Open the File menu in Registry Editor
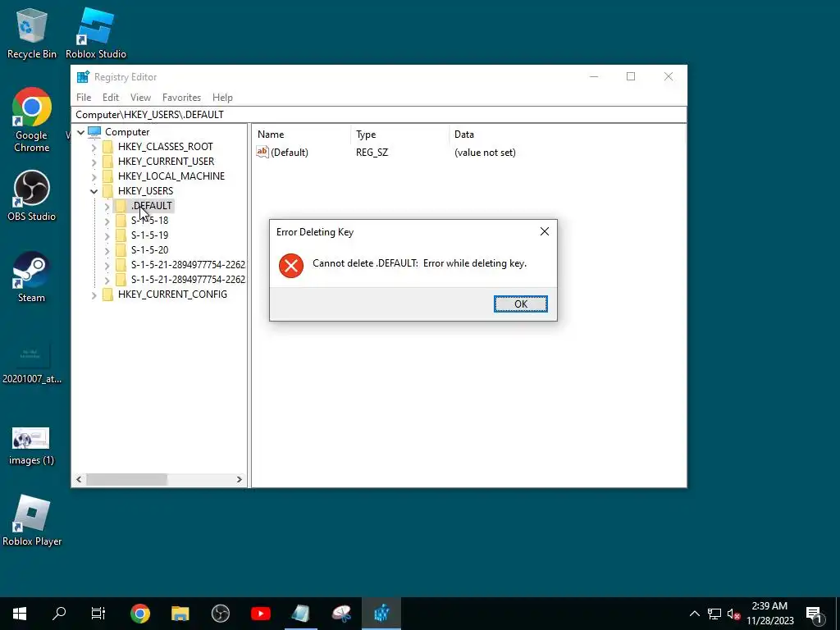Viewport: 840px width, 630px height. (84, 98)
